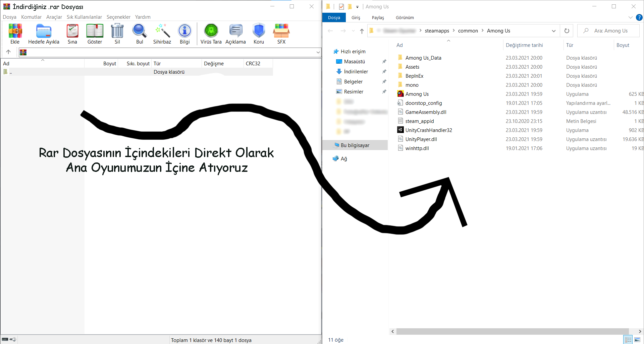Select the Among Us application icon

pyautogui.click(x=400, y=94)
